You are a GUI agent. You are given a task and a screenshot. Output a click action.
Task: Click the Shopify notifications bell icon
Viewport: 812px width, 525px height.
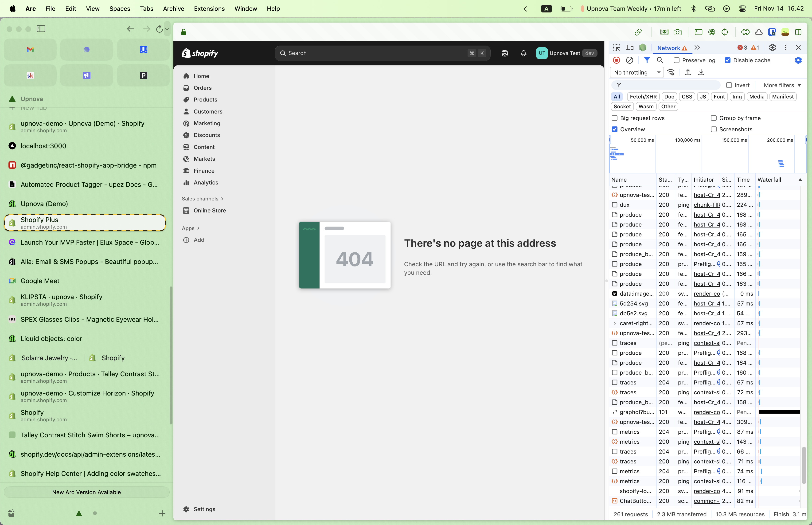[523, 53]
